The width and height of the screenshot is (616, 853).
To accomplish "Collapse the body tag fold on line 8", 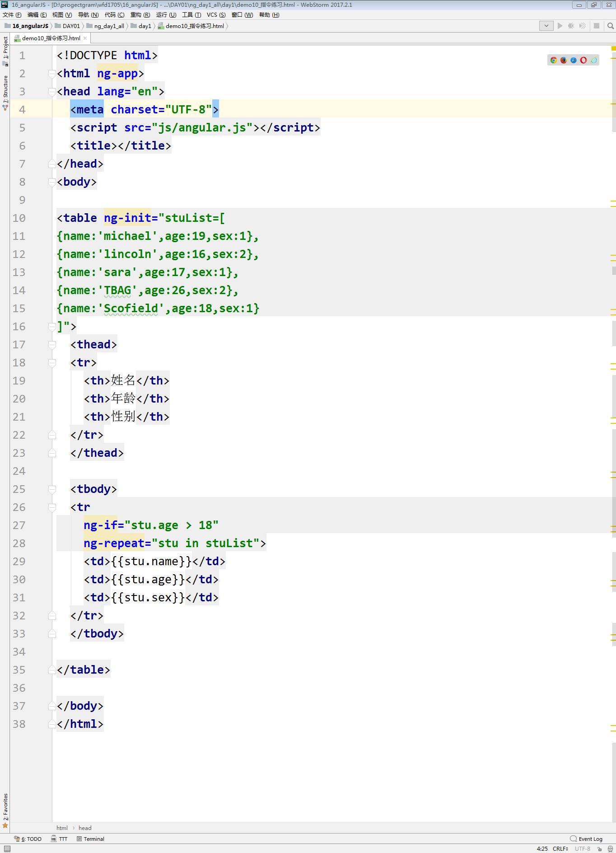I will pyautogui.click(x=52, y=182).
